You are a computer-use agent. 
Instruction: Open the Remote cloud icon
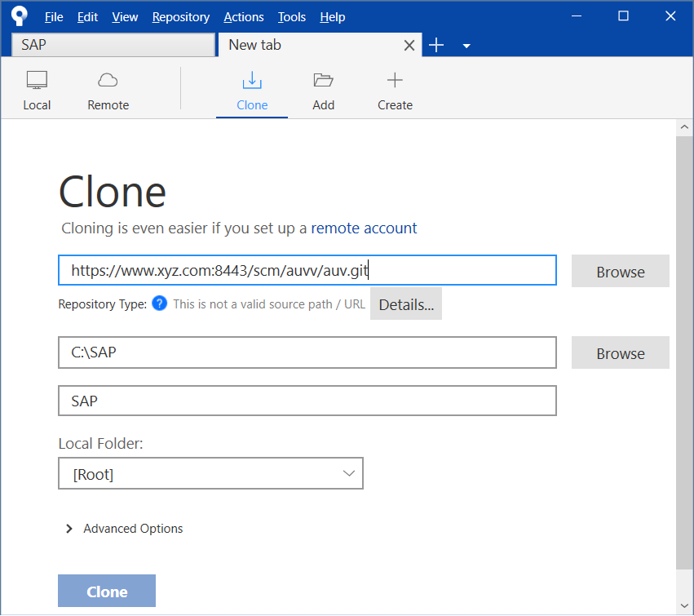click(x=108, y=80)
